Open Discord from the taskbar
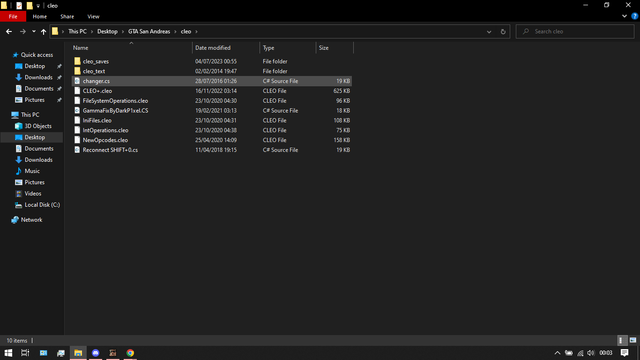The image size is (640, 360). (96, 353)
